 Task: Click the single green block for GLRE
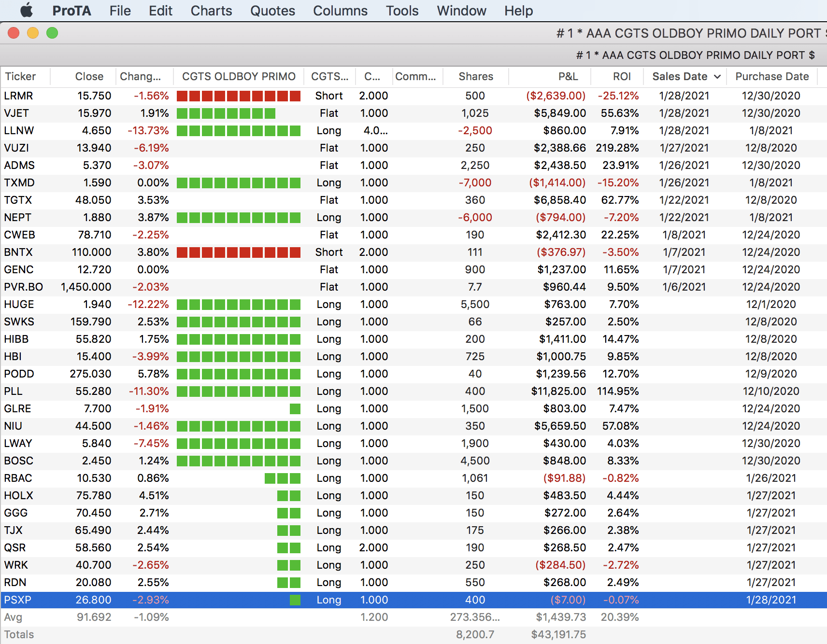tap(295, 408)
